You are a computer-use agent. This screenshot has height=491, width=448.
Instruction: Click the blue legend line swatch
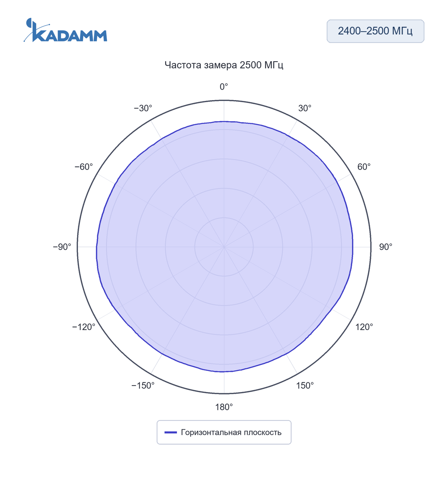coord(171,433)
